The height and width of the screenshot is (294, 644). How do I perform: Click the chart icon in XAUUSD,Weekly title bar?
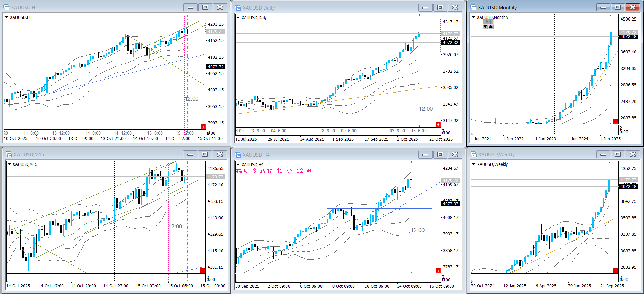pyautogui.click(x=474, y=154)
